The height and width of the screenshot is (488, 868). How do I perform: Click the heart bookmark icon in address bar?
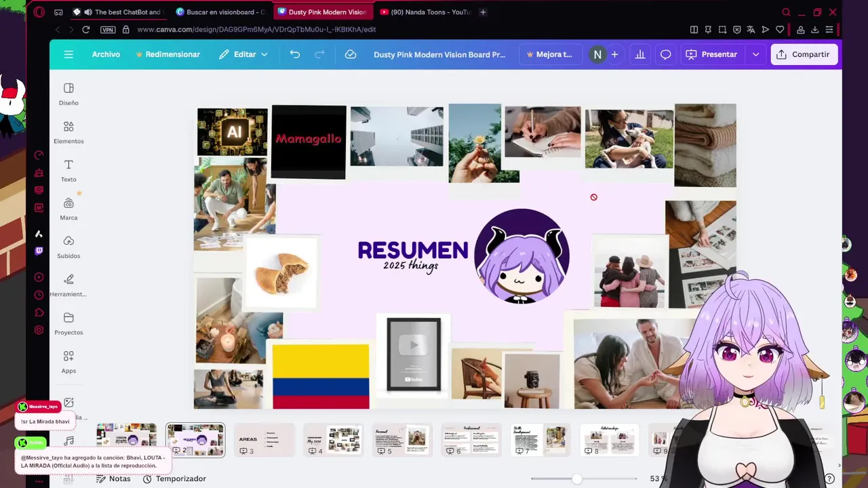coord(780,29)
